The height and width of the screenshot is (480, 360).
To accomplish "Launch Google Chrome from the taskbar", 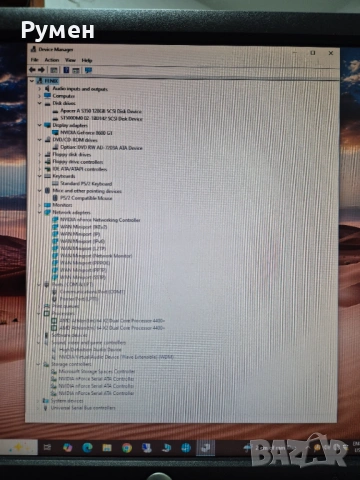I will coord(127,448).
